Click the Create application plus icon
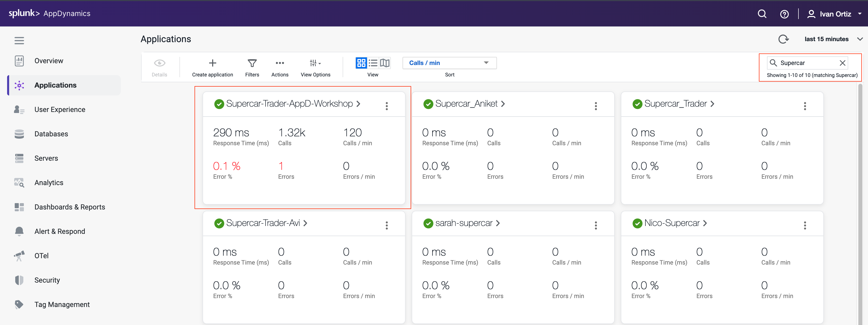 click(212, 63)
